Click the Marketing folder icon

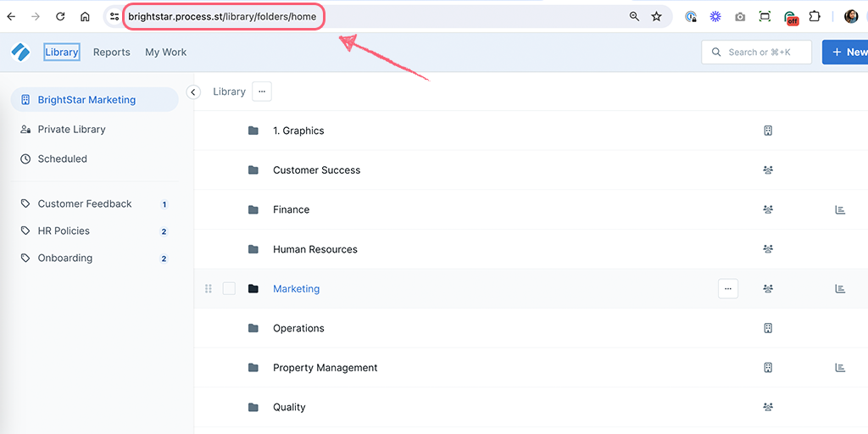coord(253,288)
